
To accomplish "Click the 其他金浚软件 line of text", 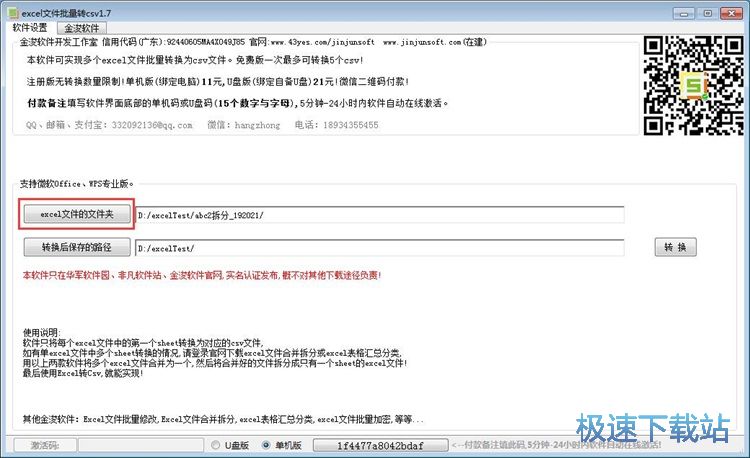I will 223,419.
